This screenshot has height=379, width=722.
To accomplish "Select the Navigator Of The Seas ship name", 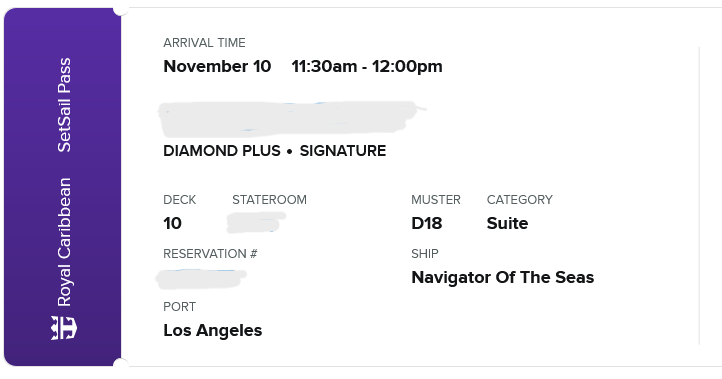I will pyautogui.click(x=502, y=278).
